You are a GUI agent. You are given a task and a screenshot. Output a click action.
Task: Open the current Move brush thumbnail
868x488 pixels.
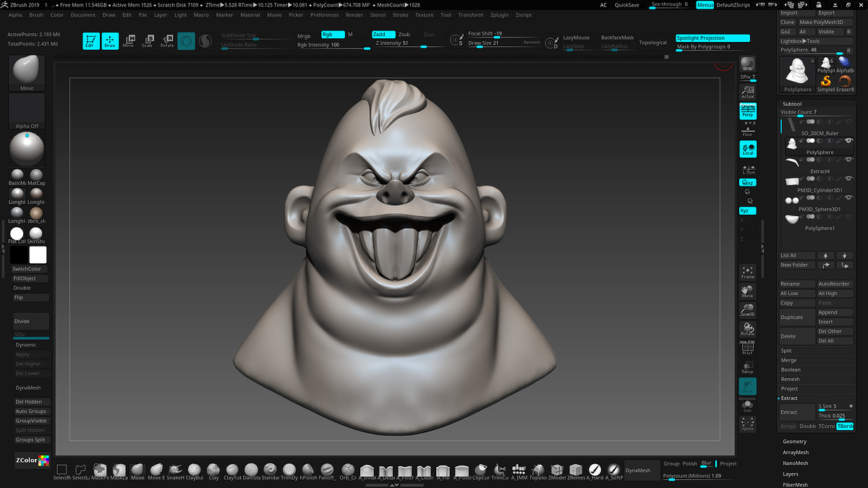click(27, 73)
